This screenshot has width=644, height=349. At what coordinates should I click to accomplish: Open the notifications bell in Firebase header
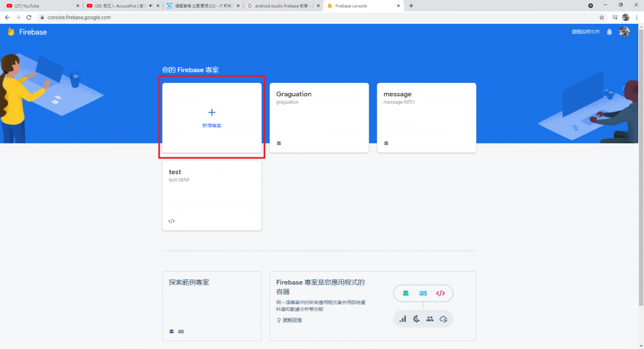[609, 32]
